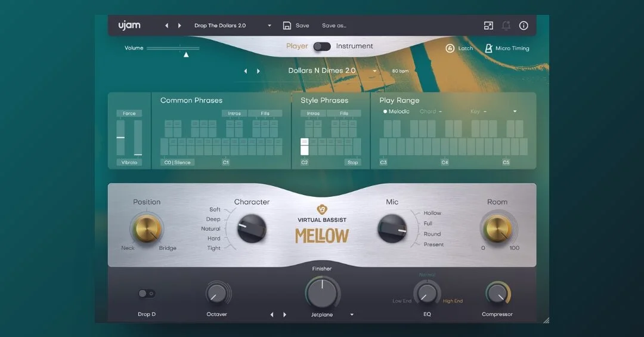Click the Position gold knob
Viewport: 644px width, 337px height.
(x=147, y=229)
